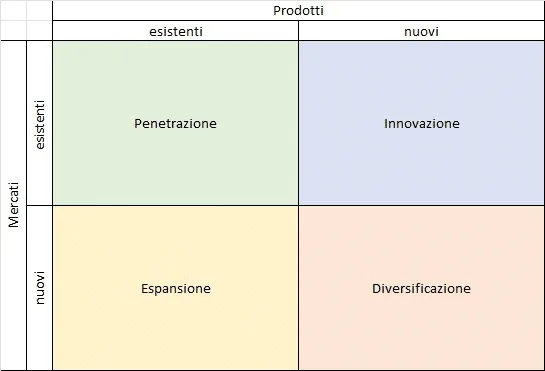Click the Prodotti header cell
Viewport: 545px width, 371px height.
(x=298, y=10)
